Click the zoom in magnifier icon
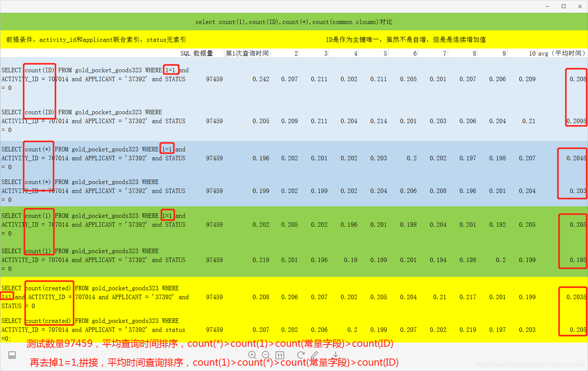This screenshot has height=371, width=588. pos(252,355)
